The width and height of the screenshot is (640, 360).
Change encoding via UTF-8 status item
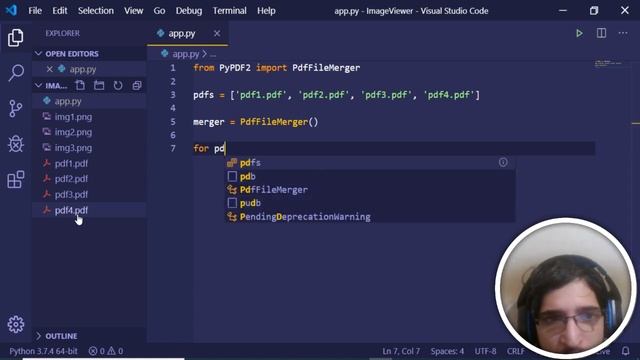coord(485,351)
